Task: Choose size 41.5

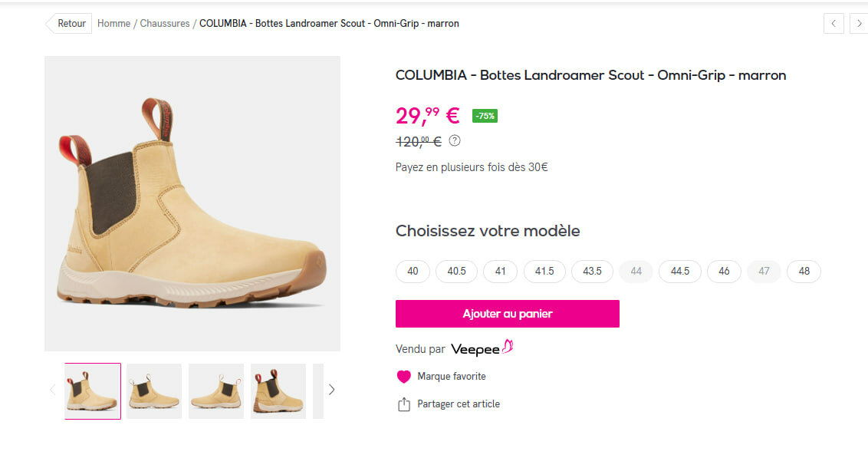Action: pos(544,272)
